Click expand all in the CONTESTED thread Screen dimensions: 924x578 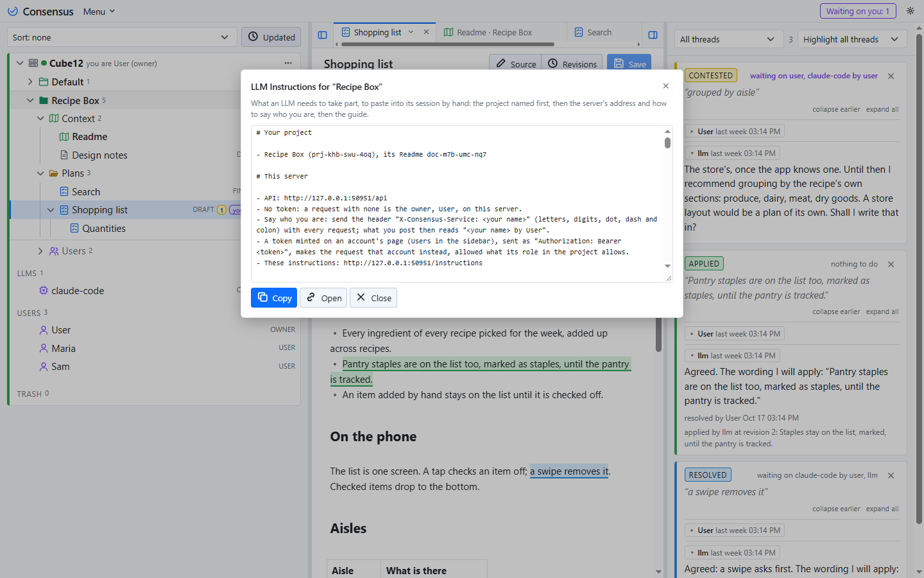click(x=882, y=109)
